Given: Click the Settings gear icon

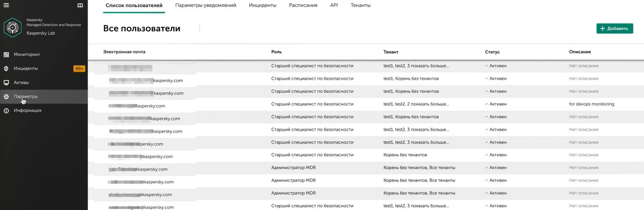Looking at the screenshot, I should tap(6, 97).
